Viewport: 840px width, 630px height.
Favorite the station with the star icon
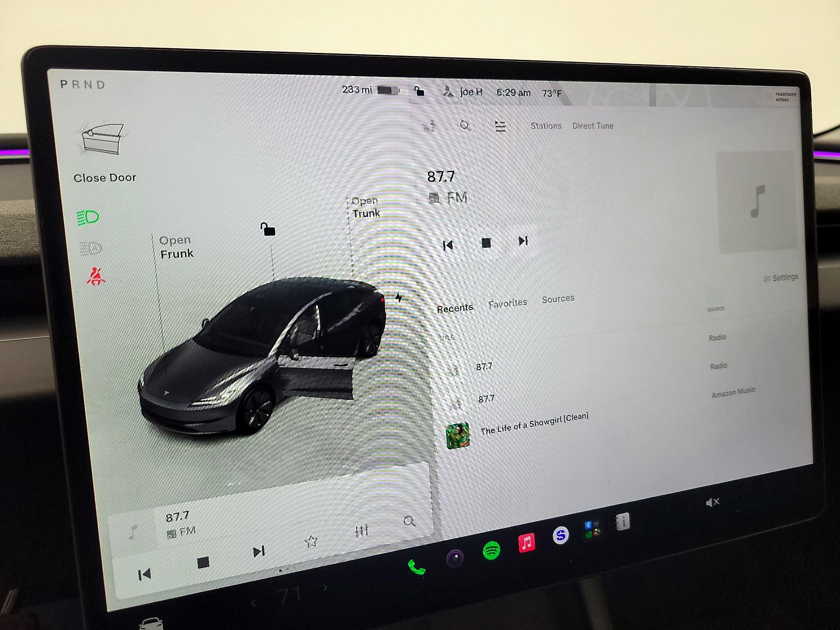point(311,541)
